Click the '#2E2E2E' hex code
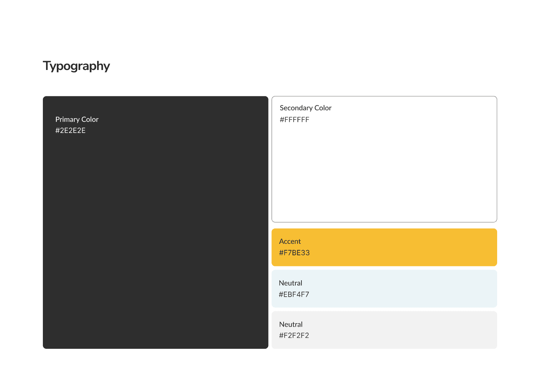540x392 pixels. tap(70, 131)
